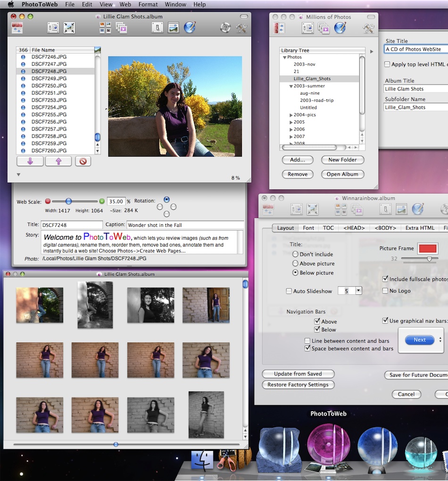Screen dimensions: 448x481
Task: Click the red photo sliders icon in Millions of Photos toolbar
Action: (x=279, y=28)
